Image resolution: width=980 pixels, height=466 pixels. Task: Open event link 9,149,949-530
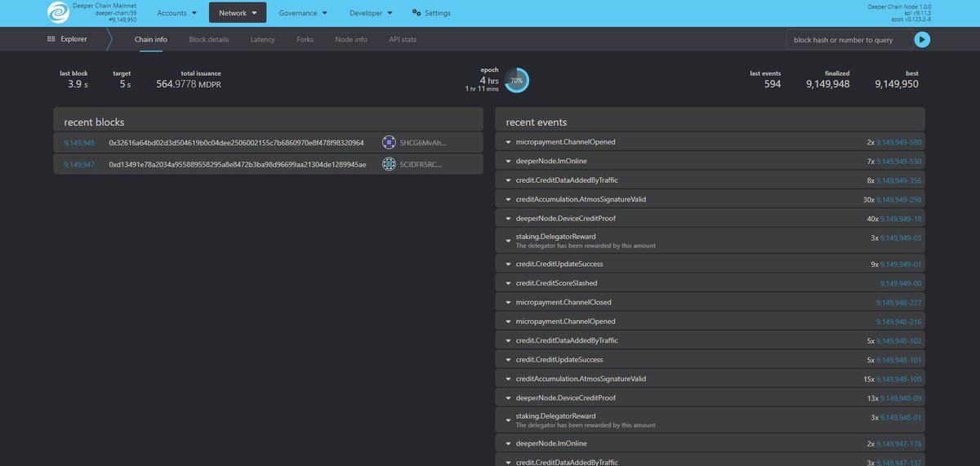pos(899,162)
